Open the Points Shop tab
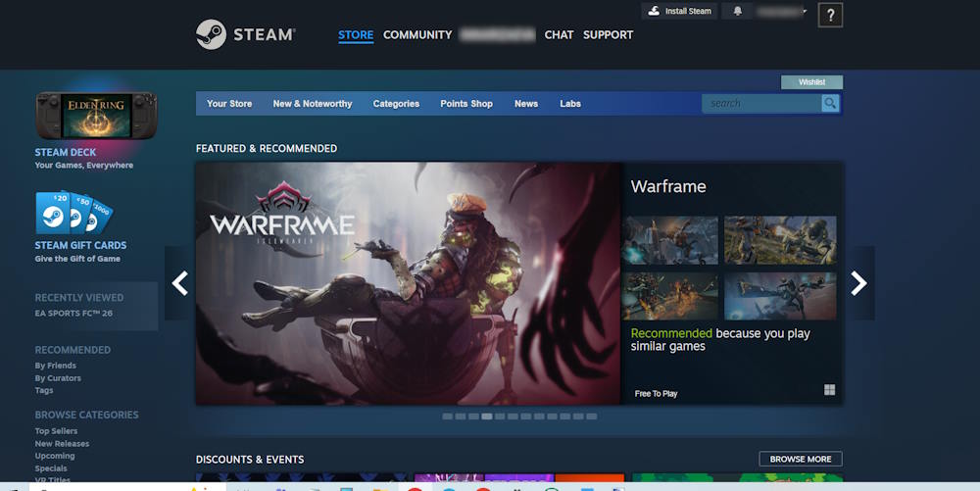The height and width of the screenshot is (491, 980). click(466, 104)
